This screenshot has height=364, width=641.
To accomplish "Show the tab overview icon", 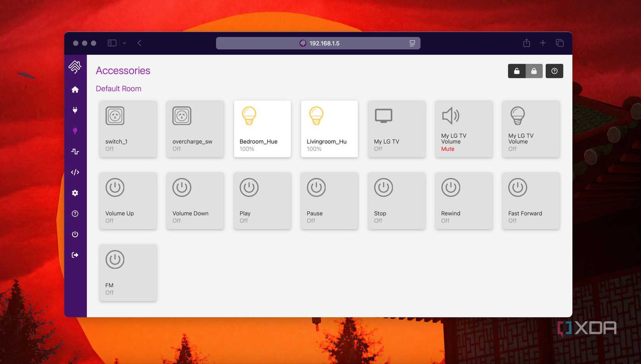I will click(x=560, y=43).
